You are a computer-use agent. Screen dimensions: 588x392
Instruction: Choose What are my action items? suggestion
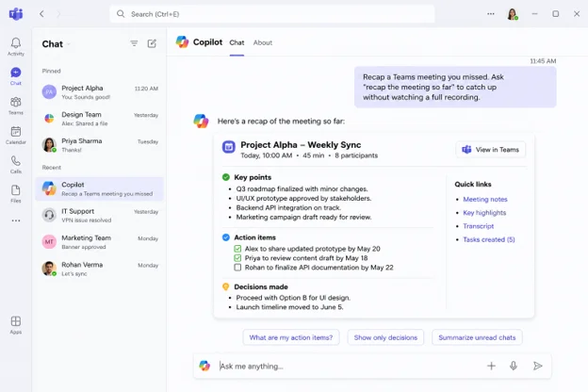291,337
